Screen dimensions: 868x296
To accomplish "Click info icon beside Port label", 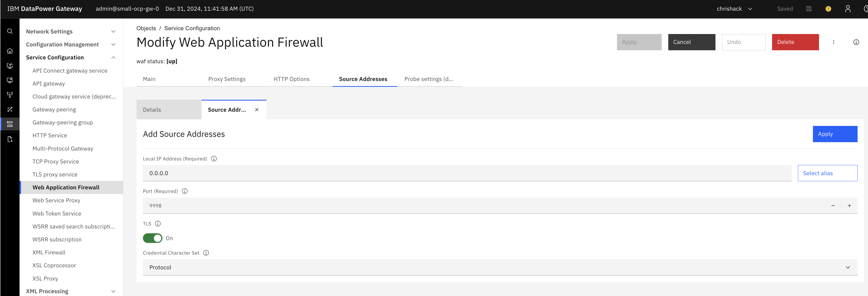I will click(x=185, y=191).
